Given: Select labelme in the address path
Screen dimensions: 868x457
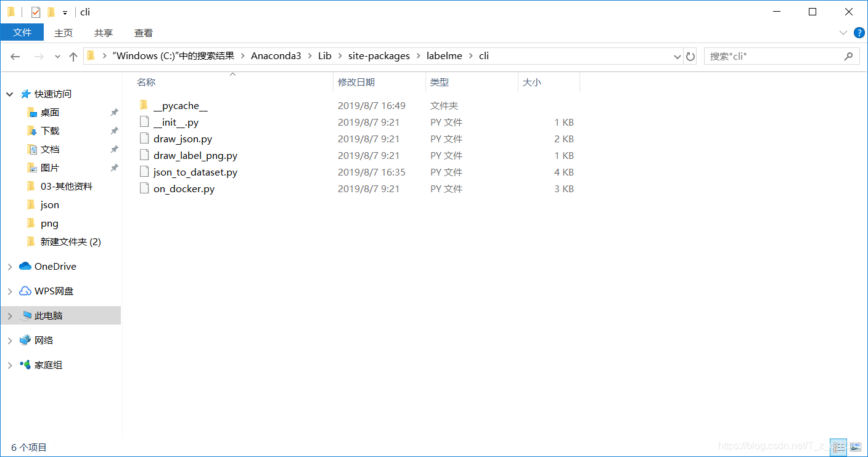Looking at the screenshot, I should click(x=444, y=55).
